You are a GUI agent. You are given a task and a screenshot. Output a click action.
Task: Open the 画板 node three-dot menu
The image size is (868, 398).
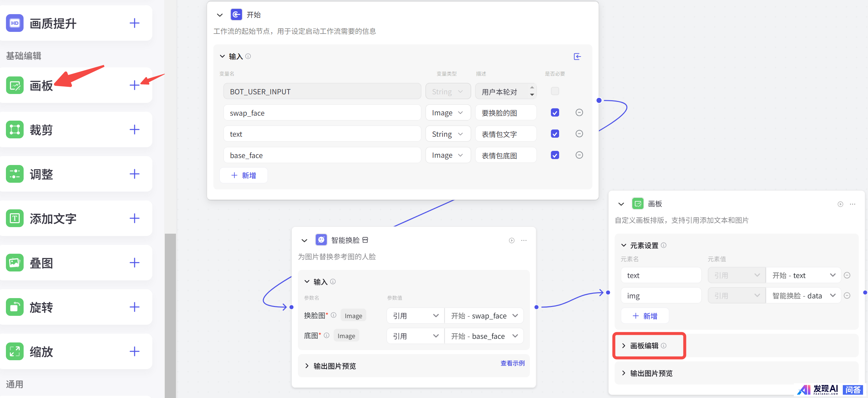853,204
